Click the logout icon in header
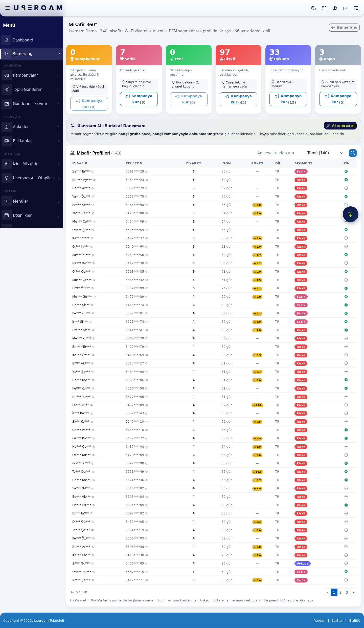Screen dimensions: 364x628 pos(345,8)
